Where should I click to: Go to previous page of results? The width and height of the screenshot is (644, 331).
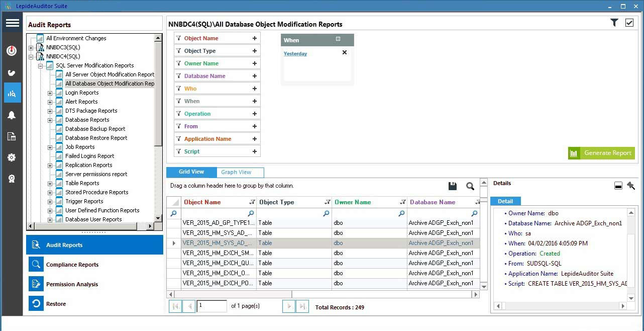click(189, 306)
